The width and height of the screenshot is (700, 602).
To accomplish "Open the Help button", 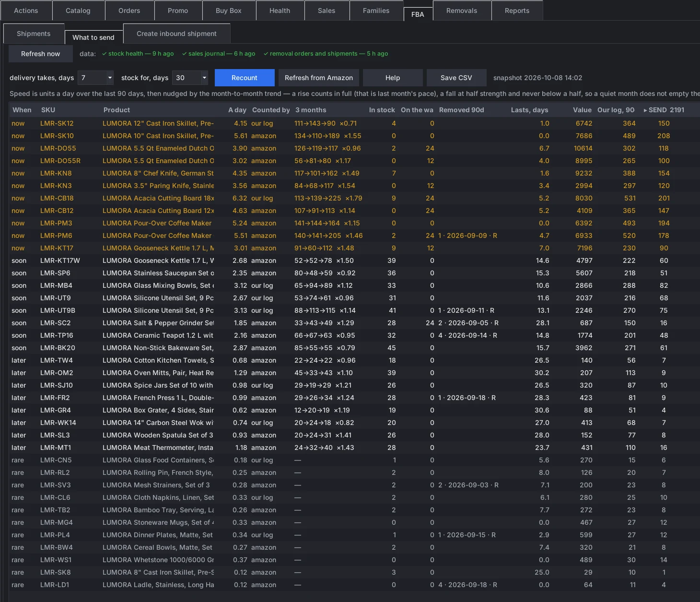I will pos(393,78).
